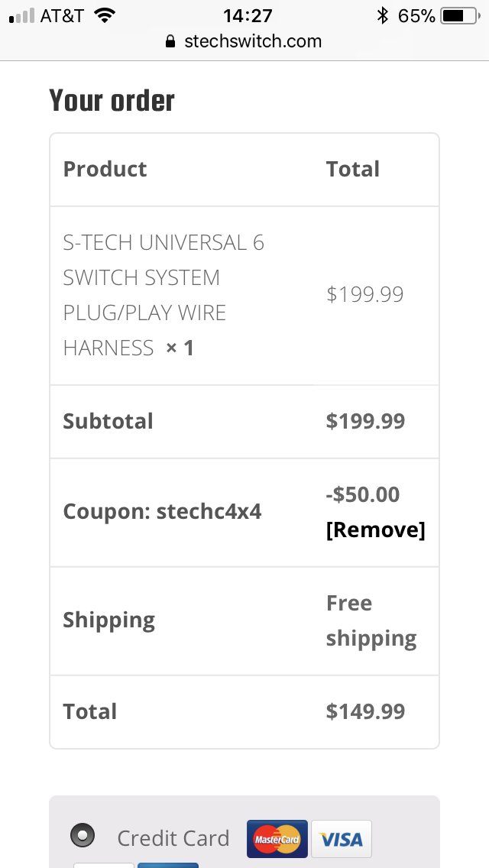Viewport: 489px width, 868px height.
Task: Click the S-TECH Universal 6 Switch product name
Action: [x=164, y=296]
